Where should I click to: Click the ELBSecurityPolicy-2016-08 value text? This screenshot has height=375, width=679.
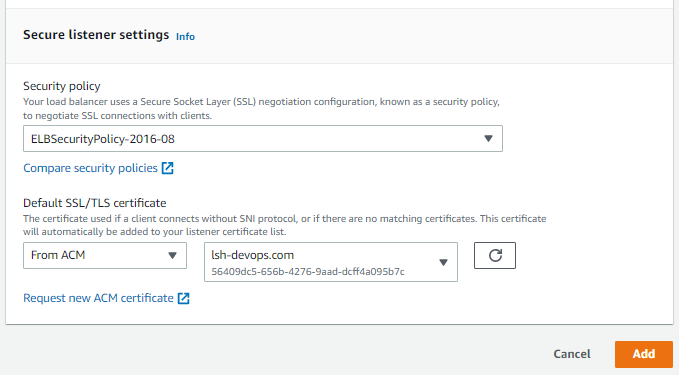click(x=103, y=139)
